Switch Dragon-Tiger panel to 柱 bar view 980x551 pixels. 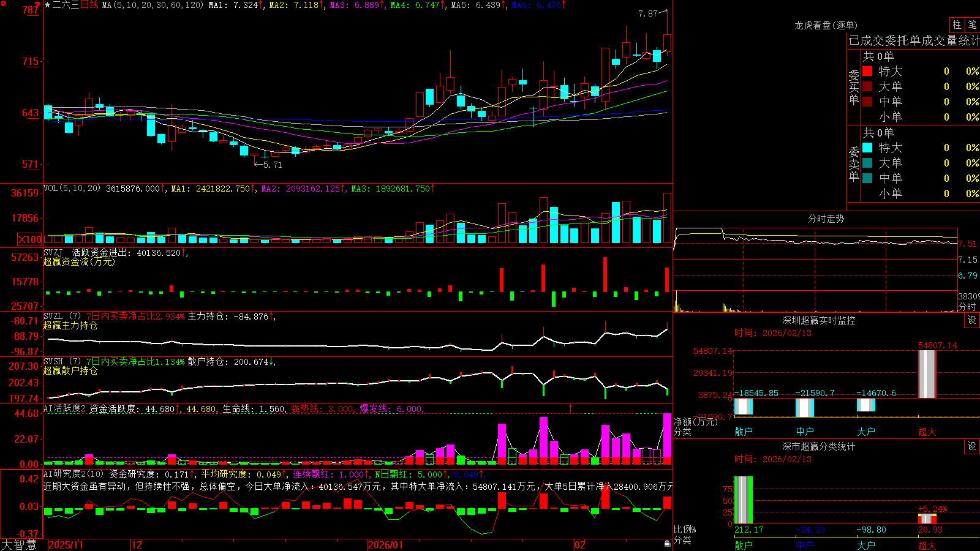(957, 24)
